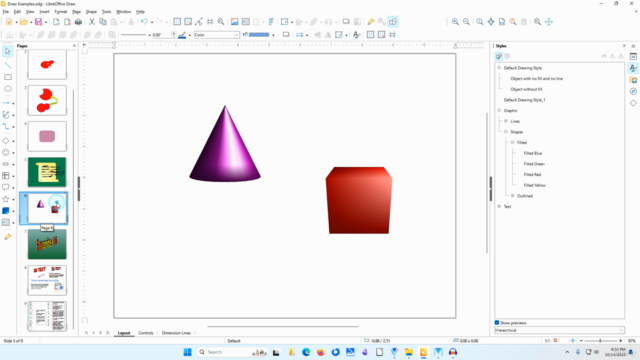Image resolution: width=640 pixels, height=360 pixels.
Task: Click the Open document folder icon
Action: click(24, 22)
